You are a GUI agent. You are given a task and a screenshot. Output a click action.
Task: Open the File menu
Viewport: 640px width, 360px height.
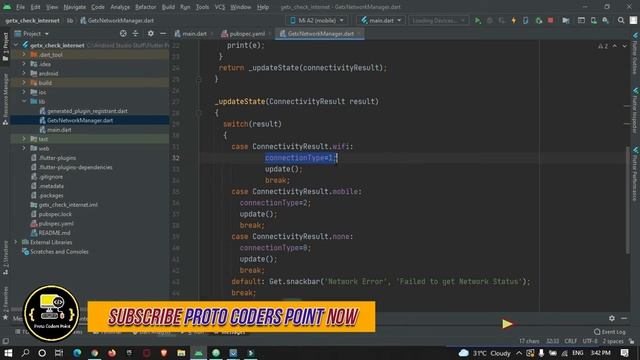pyautogui.click(x=20, y=7)
